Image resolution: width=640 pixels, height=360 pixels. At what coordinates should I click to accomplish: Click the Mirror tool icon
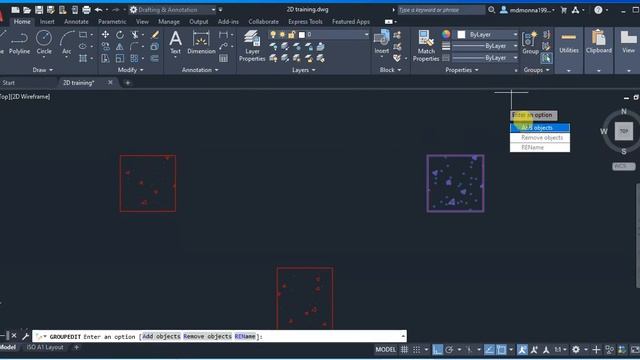coord(120,47)
